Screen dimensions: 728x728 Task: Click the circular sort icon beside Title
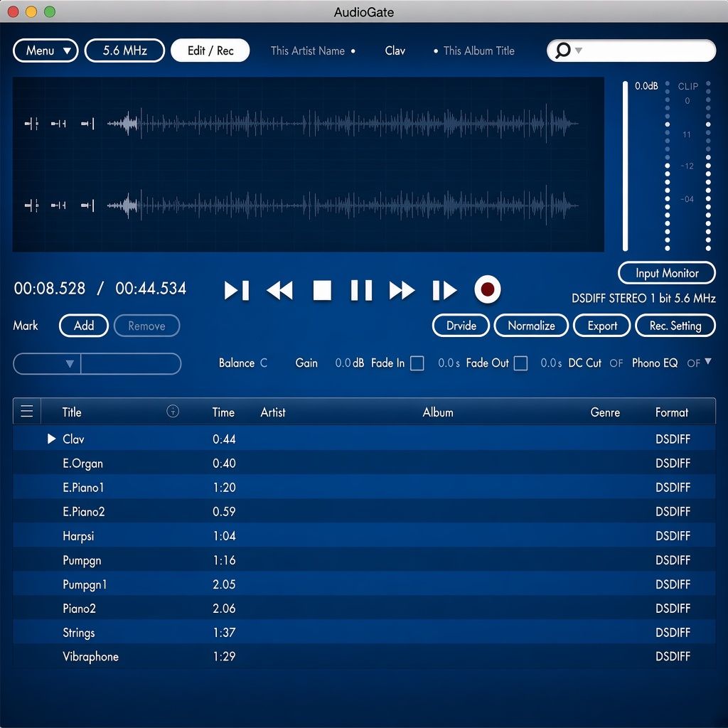tap(173, 411)
